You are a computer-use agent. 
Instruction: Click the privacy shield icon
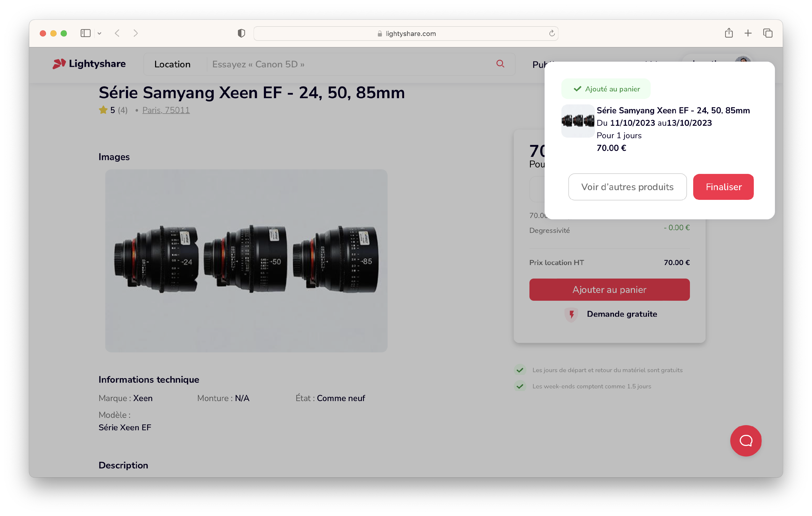[x=241, y=33]
